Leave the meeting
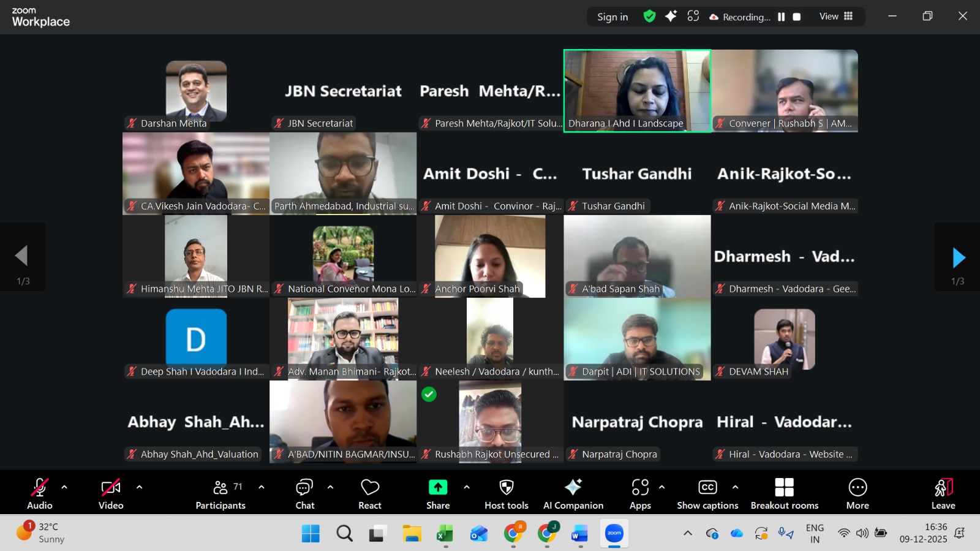The width and height of the screenshot is (980, 551). [x=943, y=494]
